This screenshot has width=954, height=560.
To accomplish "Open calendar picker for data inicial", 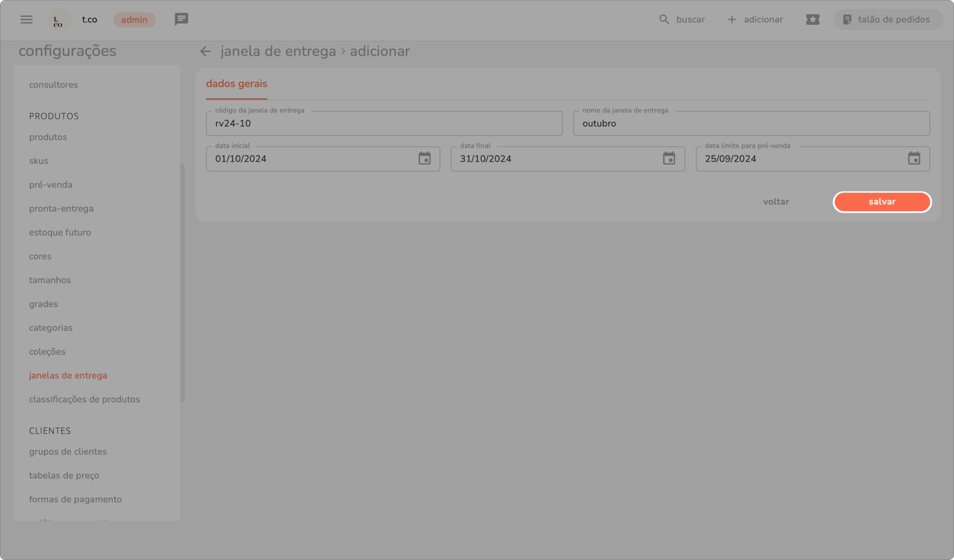I will tap(424, 159).
